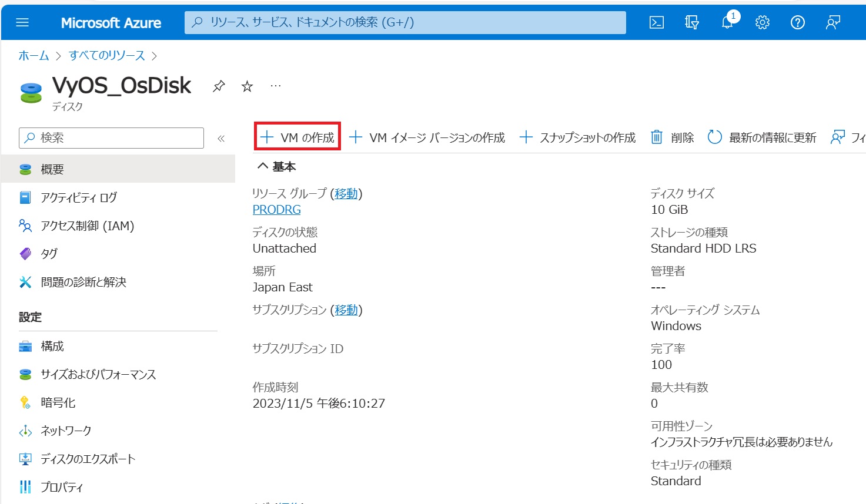Go to ホーム breadcrumb

pyautogui.click(x=34, y=55)
